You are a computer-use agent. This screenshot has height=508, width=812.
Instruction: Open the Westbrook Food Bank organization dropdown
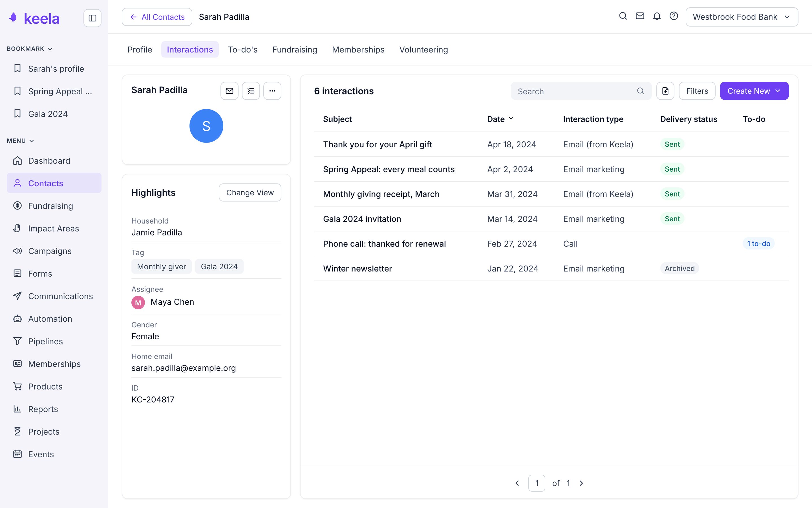[742, 17]
